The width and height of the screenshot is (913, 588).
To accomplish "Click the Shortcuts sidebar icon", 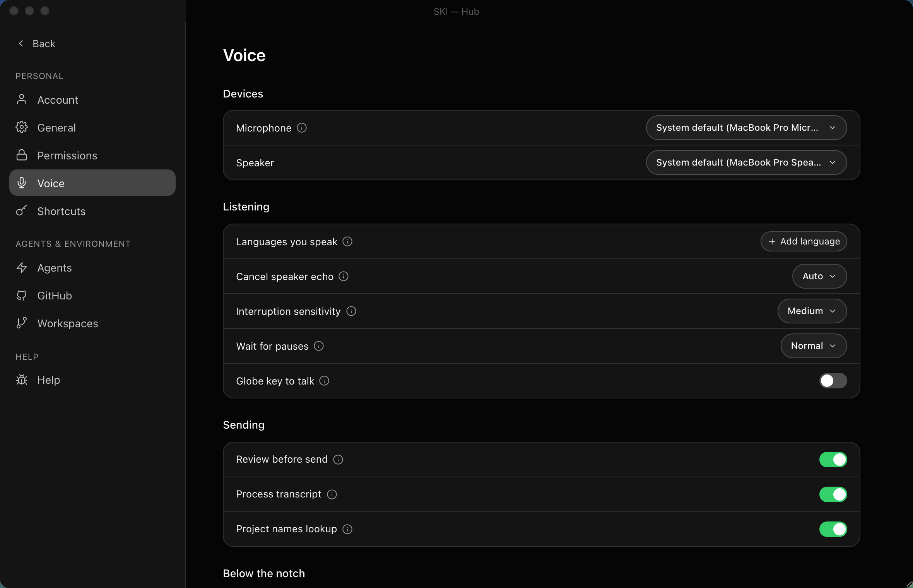I will (x=22, y=210).
